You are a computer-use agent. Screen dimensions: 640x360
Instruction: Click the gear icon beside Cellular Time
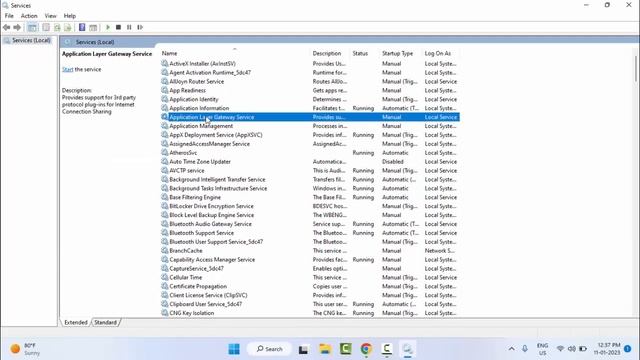[x=164, y=277]
